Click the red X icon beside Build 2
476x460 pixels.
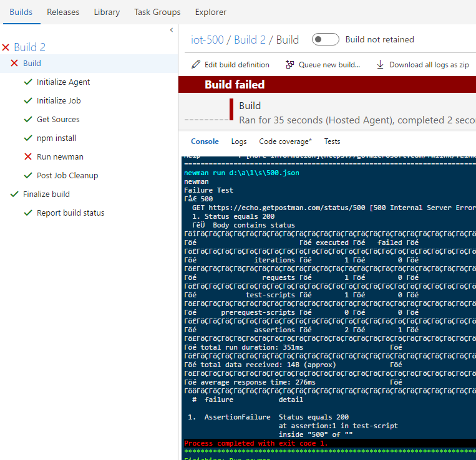point(6,47)
